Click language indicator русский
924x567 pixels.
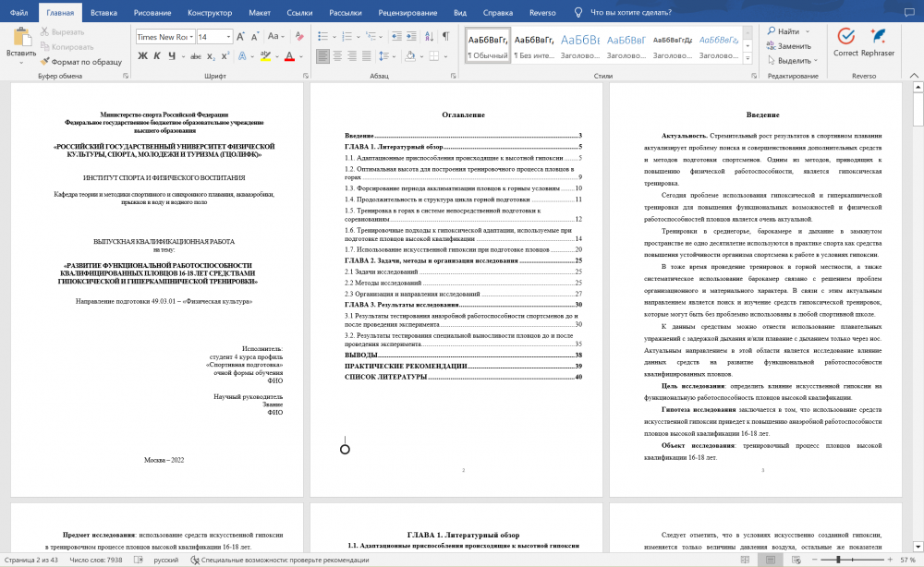[x=165, y=560]
